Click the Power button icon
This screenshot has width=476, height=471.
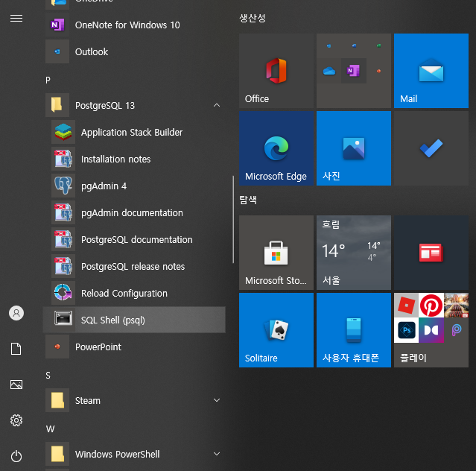(16, 456)
